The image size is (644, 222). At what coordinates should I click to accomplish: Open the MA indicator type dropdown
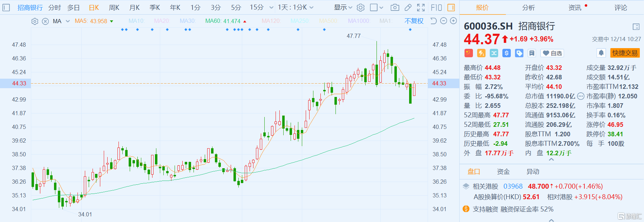(61, 21)
